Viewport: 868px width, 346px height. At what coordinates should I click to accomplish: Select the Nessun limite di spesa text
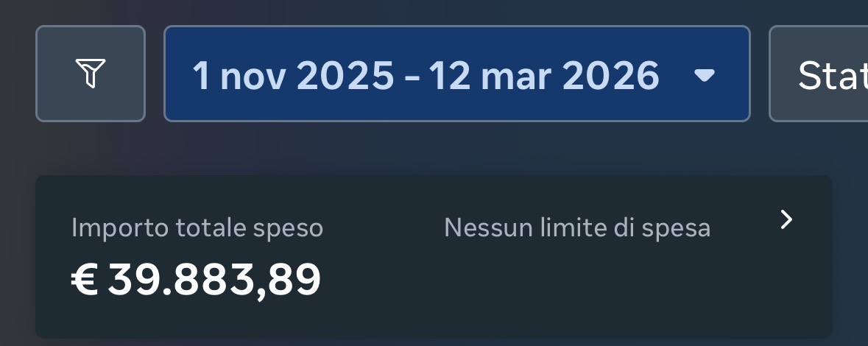(576, 228)
